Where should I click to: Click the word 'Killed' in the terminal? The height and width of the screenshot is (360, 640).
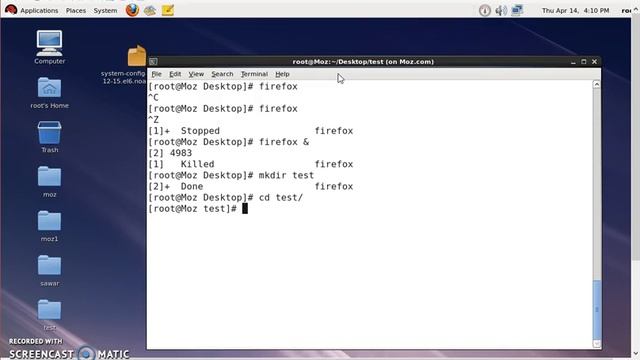[x=197, y=164]
